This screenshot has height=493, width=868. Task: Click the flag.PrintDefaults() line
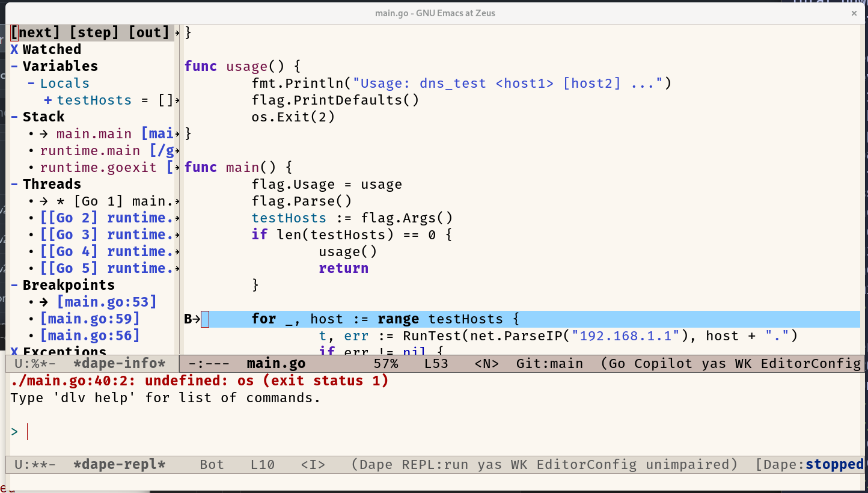pyautogui.click(x=335, y=100)
